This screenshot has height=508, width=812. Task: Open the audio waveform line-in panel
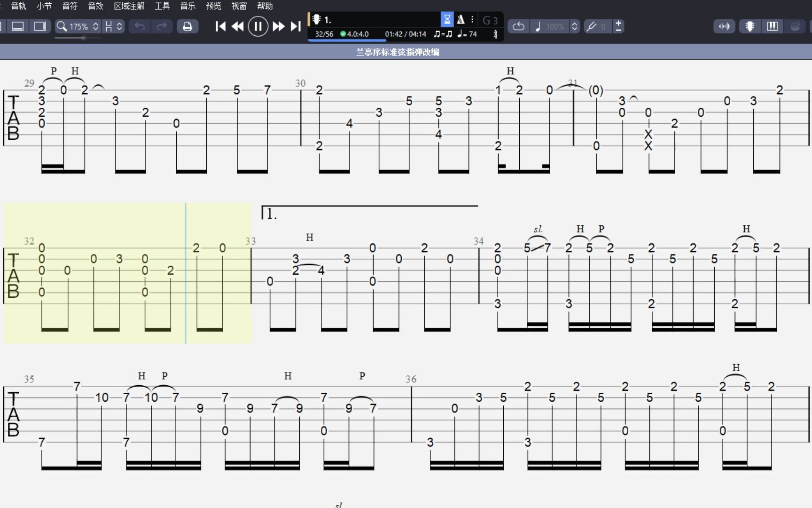point(725,26)
